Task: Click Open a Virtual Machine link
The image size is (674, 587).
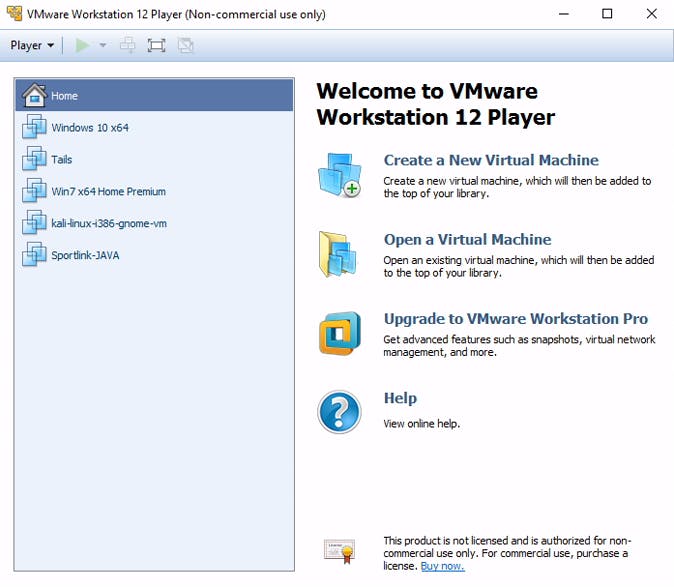Action: pyautogui.click(x=467, y=239)
